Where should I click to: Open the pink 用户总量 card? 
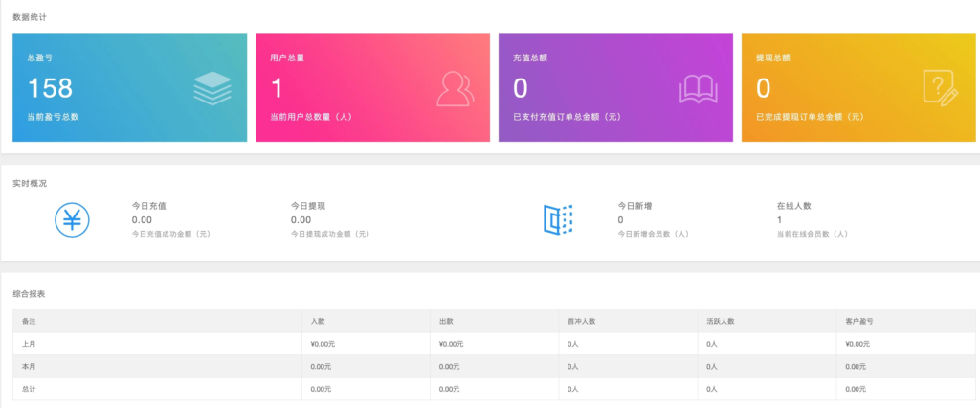coord(372,87)
